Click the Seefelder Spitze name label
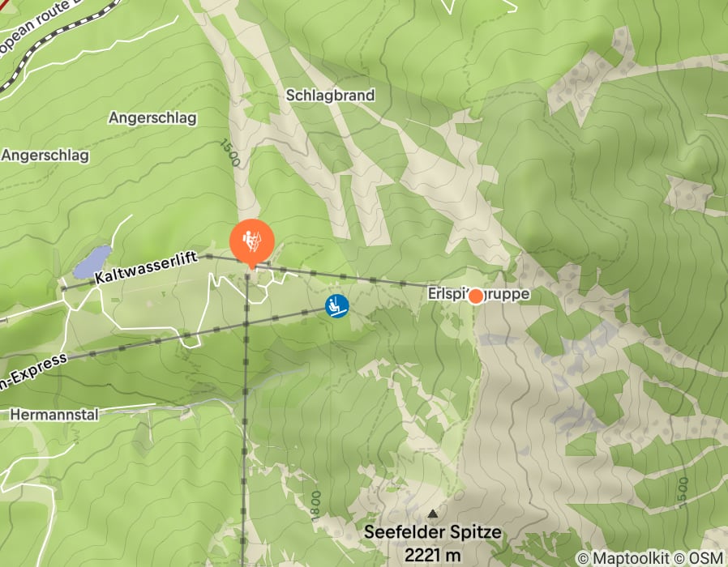 [433, 532]
